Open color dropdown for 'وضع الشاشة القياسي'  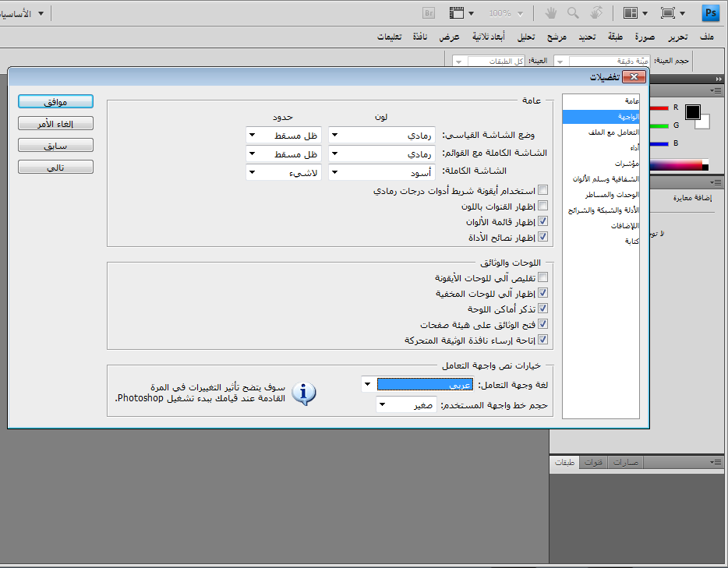pos(382,136)
